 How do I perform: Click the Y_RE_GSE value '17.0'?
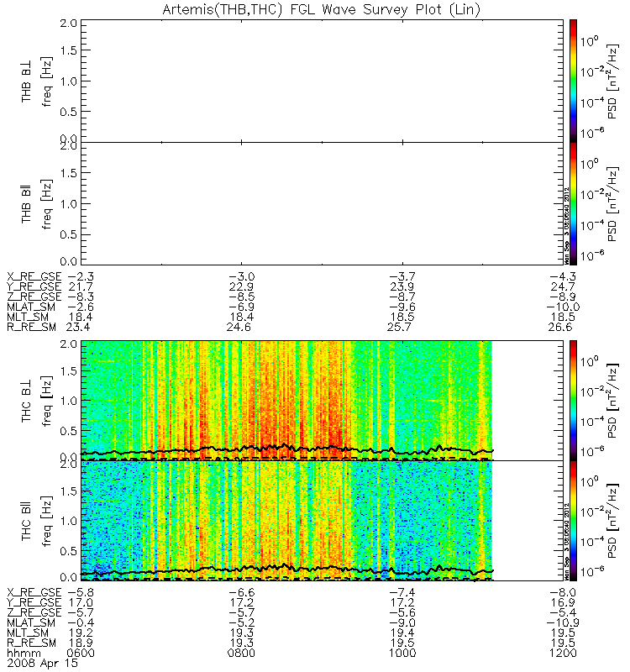[81, 602]
